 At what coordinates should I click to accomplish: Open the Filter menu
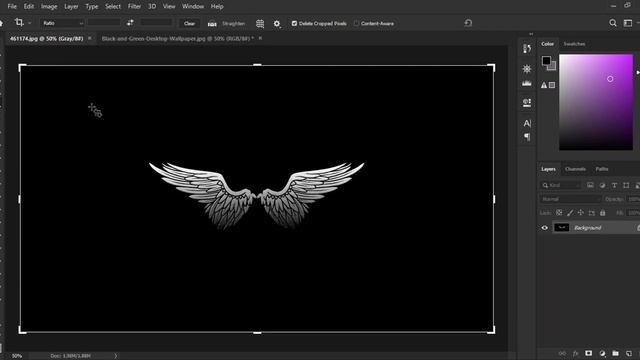(134, 7)
